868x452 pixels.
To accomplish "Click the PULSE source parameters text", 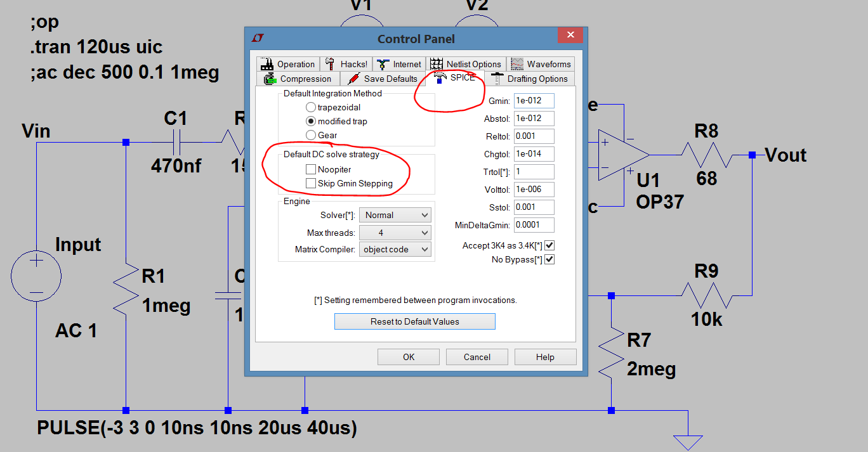I will 197,428.
